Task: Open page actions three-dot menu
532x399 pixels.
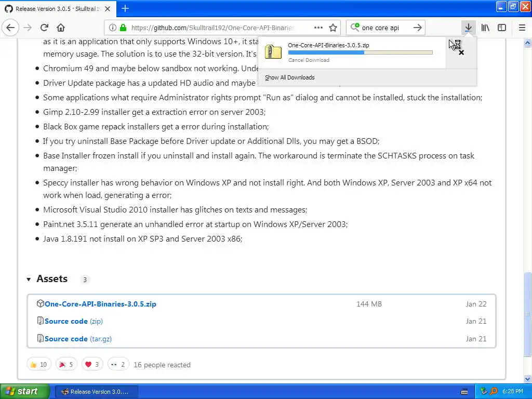Action: point(318,28)
